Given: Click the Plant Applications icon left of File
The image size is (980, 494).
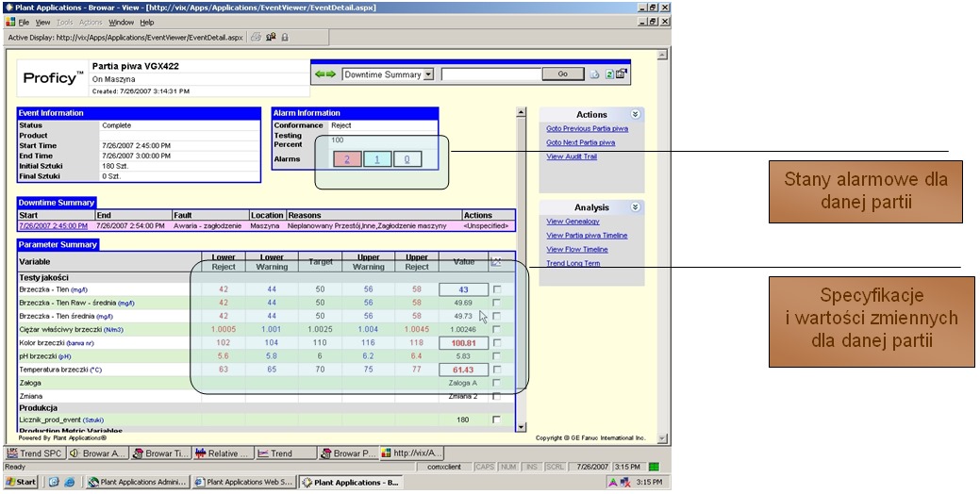Looking at the screenshot, I should pos(10,22).
